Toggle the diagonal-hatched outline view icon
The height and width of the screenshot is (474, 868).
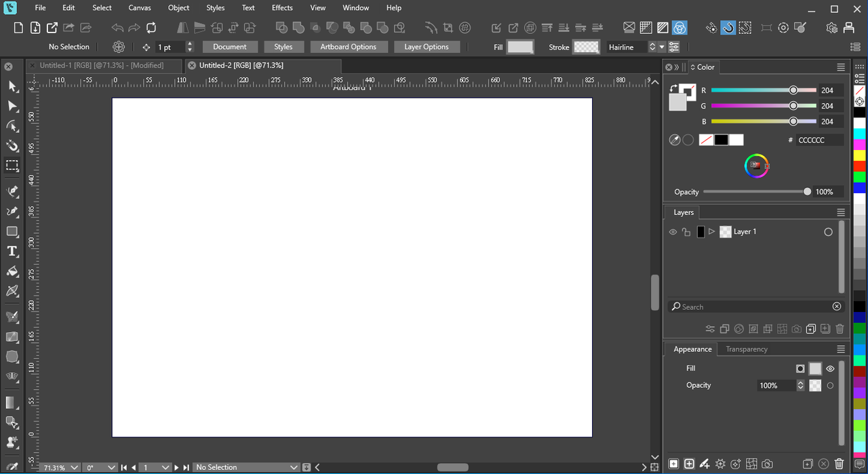point(663,28)
